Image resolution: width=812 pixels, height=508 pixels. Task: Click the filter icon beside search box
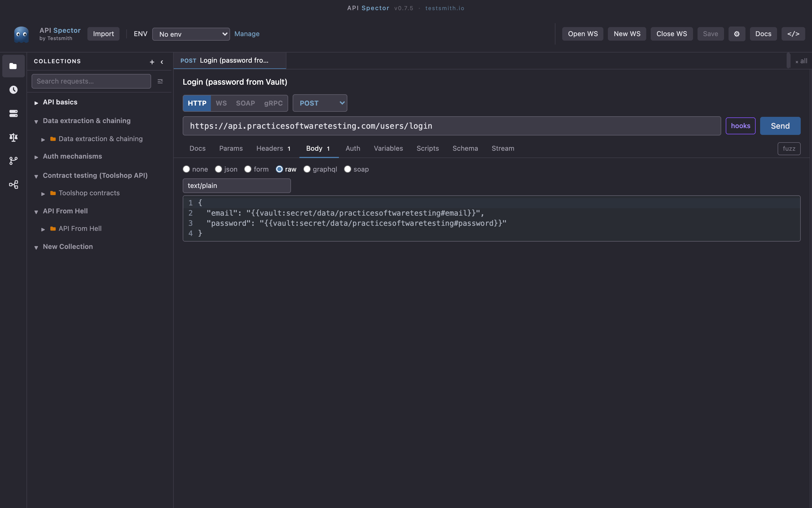click(160, 81)
